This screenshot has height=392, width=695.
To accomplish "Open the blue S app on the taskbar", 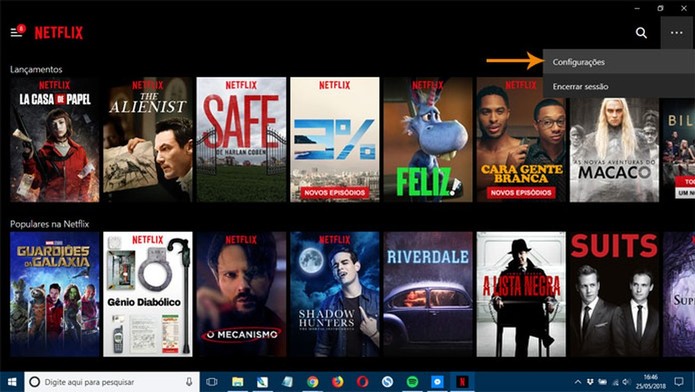I will (387, 382).
